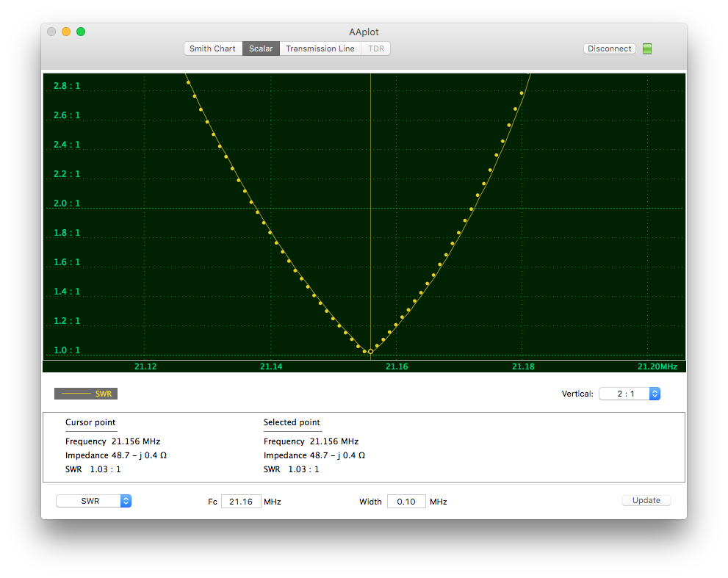Click the 1.0 : 1 vertical axis label
728x578 pixels.
(x=67, y=350)
